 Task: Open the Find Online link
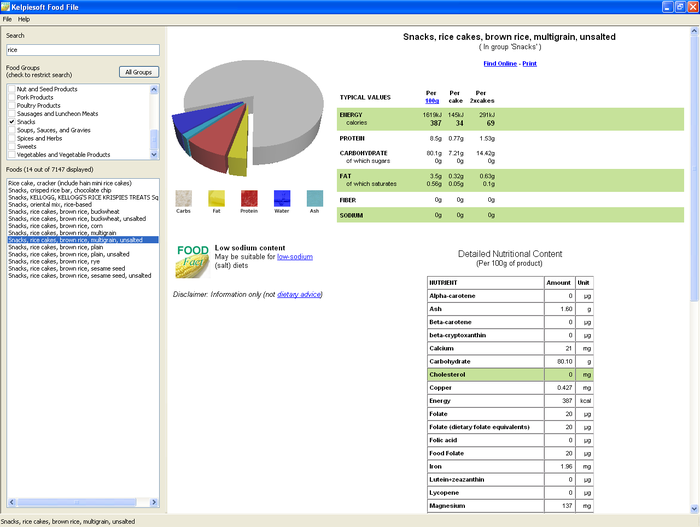500,63
